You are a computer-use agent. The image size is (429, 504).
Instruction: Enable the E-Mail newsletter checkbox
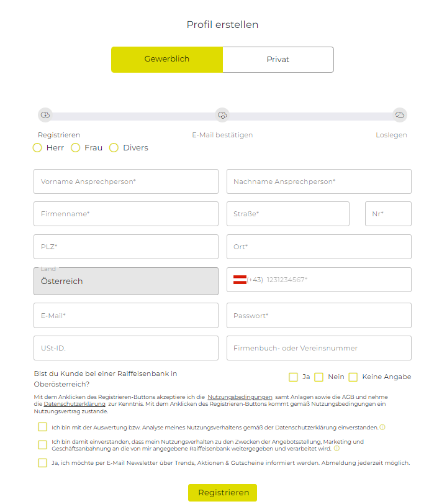point(42,463)
